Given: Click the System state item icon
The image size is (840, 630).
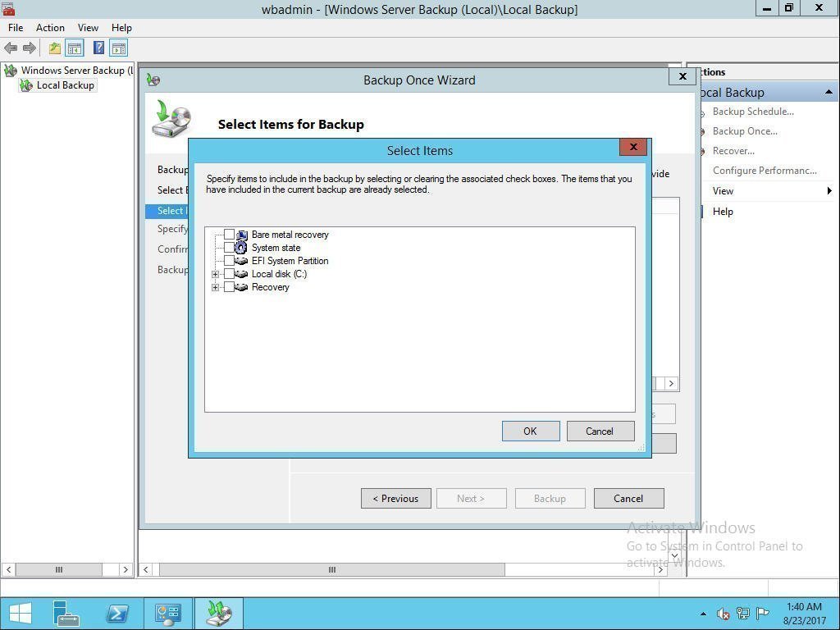Looking at the screenshot, I should coord(241,248).
